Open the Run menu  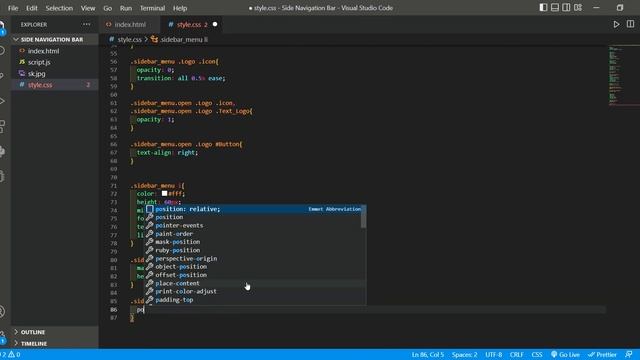point(126,8)
